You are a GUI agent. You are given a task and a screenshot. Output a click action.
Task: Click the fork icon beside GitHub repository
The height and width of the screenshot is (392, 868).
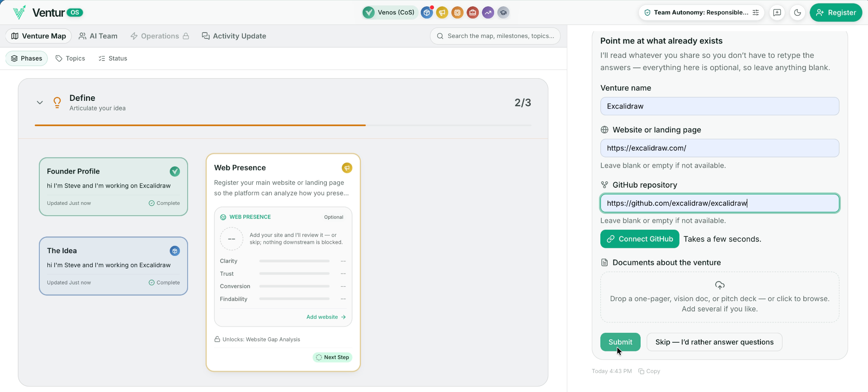(x=604, y=185)
